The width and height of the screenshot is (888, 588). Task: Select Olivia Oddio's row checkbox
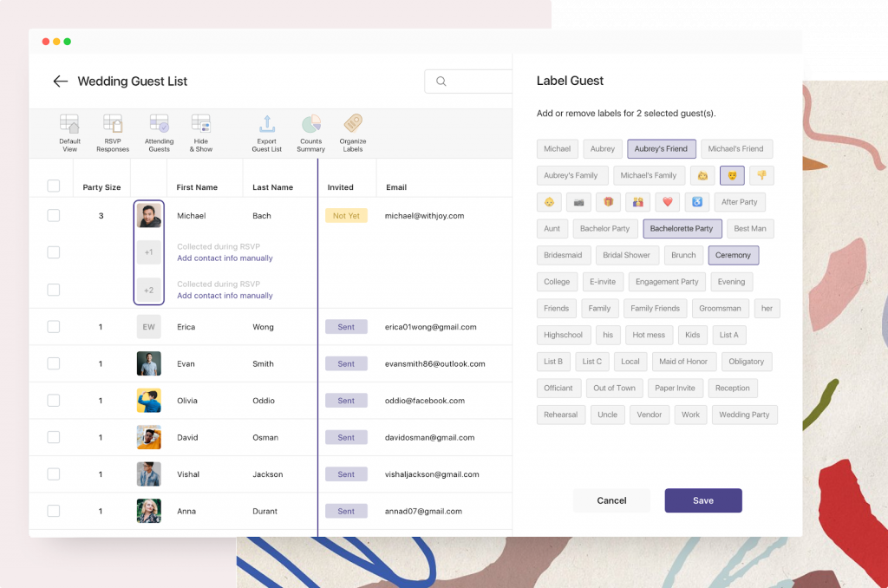pos(54,401)
